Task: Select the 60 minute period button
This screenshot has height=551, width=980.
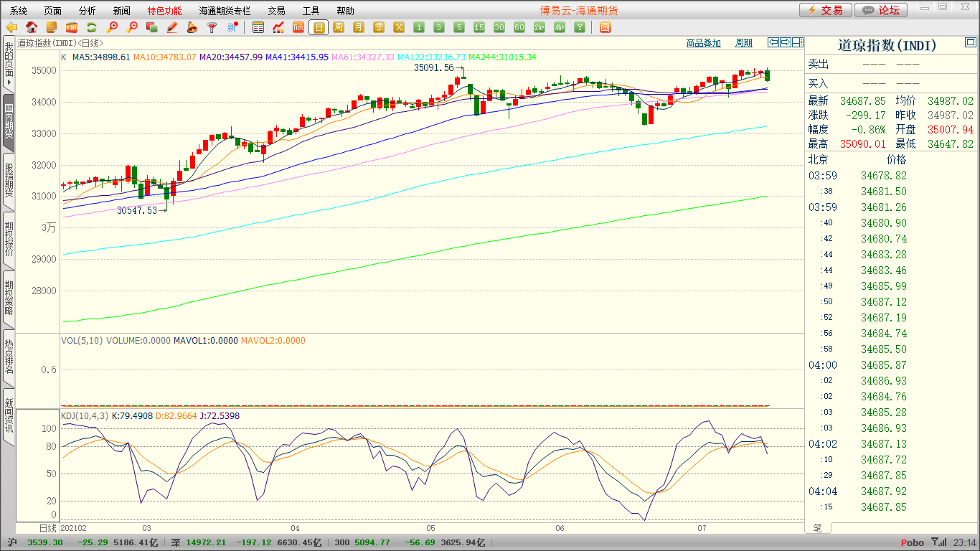Action: point(519,27)
